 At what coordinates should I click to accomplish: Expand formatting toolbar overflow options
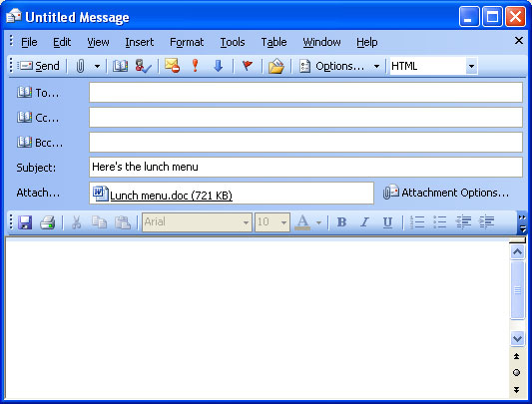(522, 222)
